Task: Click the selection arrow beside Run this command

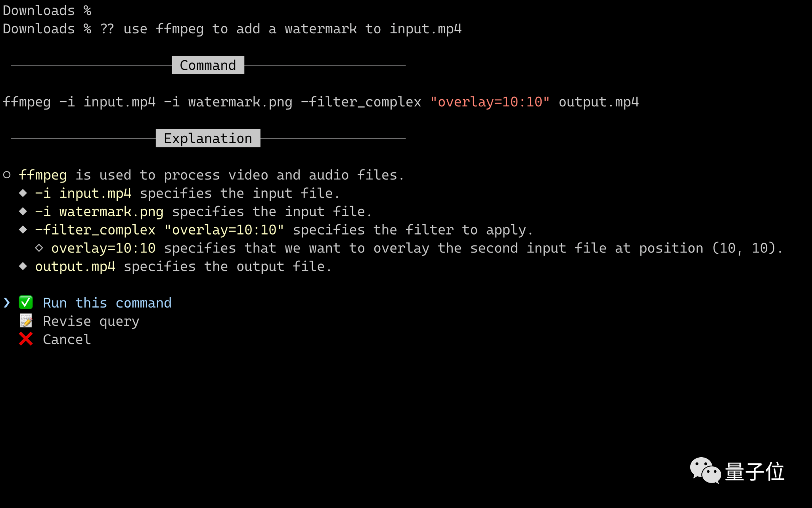Action: tap(7, 303)
